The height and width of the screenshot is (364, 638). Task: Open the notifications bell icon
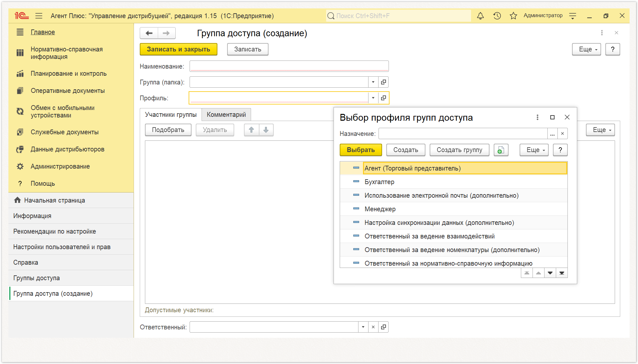pyautogui.click(x=480, y=16)
